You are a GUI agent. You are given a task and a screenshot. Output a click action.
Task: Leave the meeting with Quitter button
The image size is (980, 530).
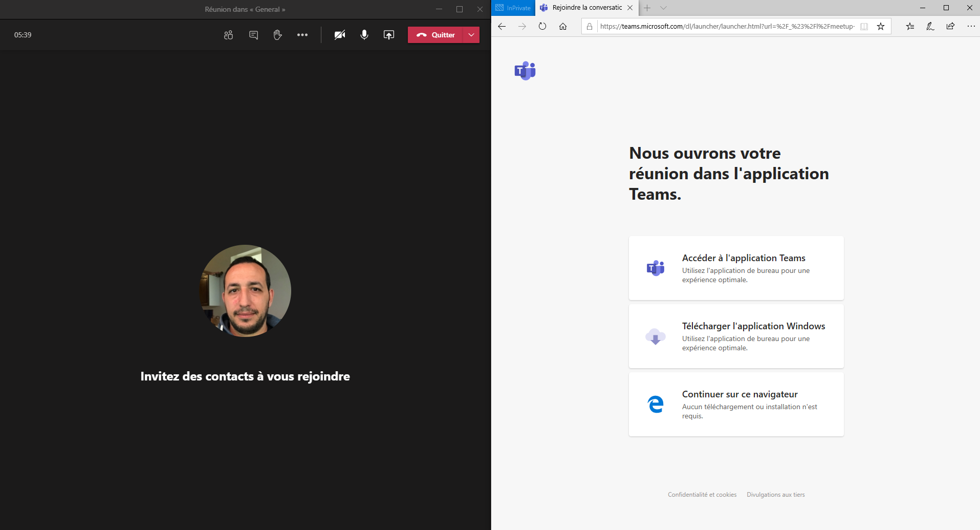click(435, 35)
